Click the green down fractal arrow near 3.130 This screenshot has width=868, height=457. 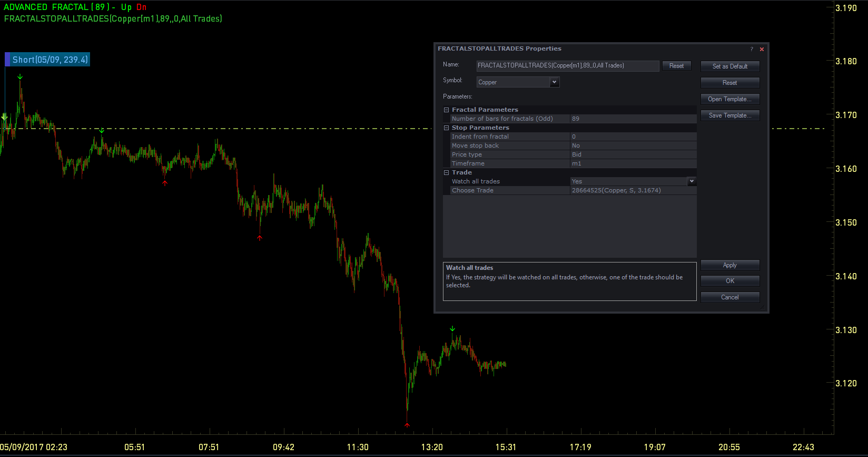click(x=452, y=329)
